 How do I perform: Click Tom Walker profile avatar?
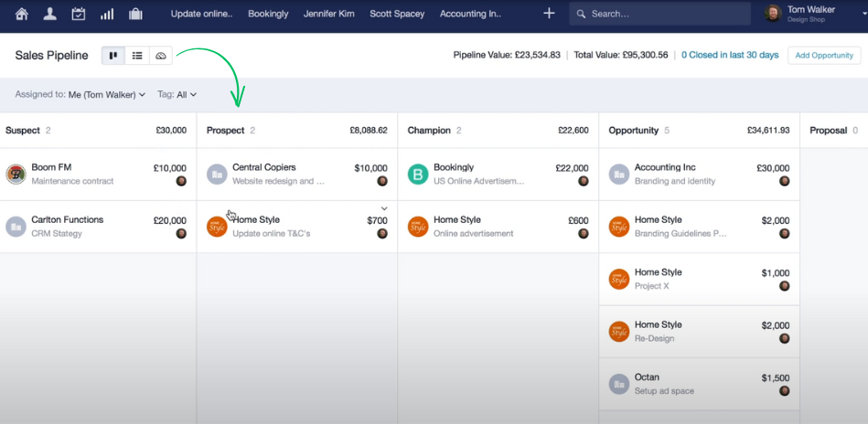pos(773,14)
